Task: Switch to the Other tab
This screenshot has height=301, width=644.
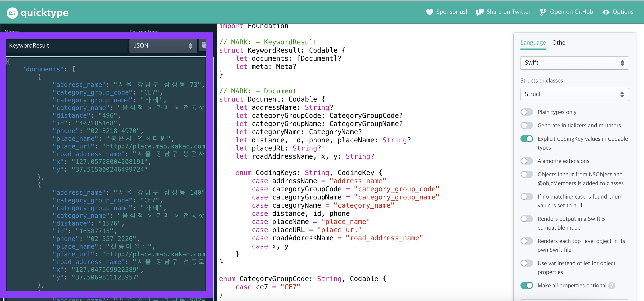Action: tap(560, 43)
